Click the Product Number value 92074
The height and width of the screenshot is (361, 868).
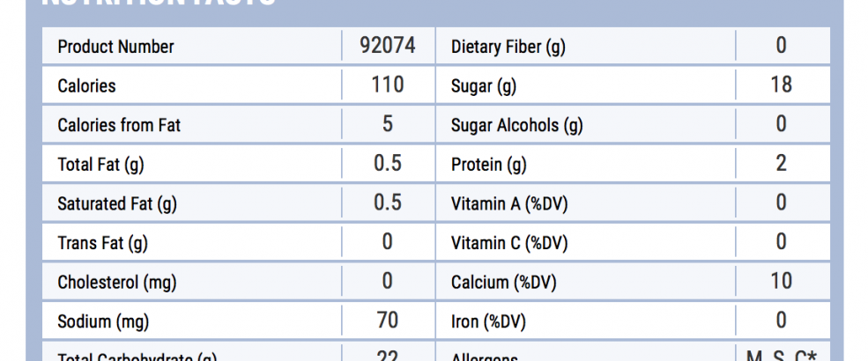click(x=387, y=46)
